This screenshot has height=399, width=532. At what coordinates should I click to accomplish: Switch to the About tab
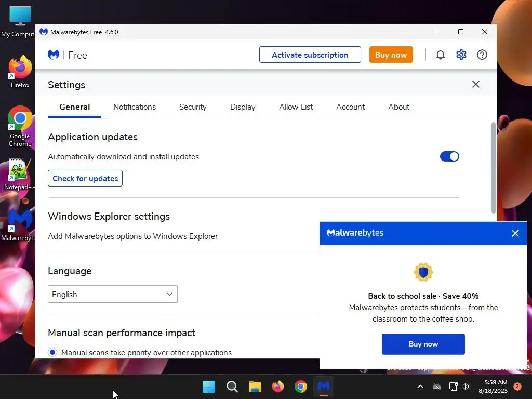[x=398, y=107]
